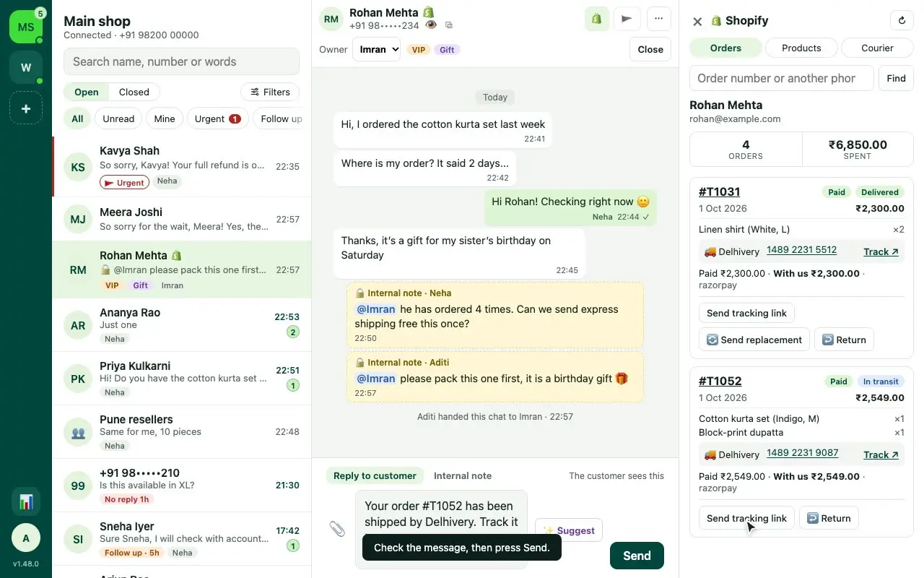Select the Orders tab in Shopify panel
924x578 pixels.
coord(725,48)
